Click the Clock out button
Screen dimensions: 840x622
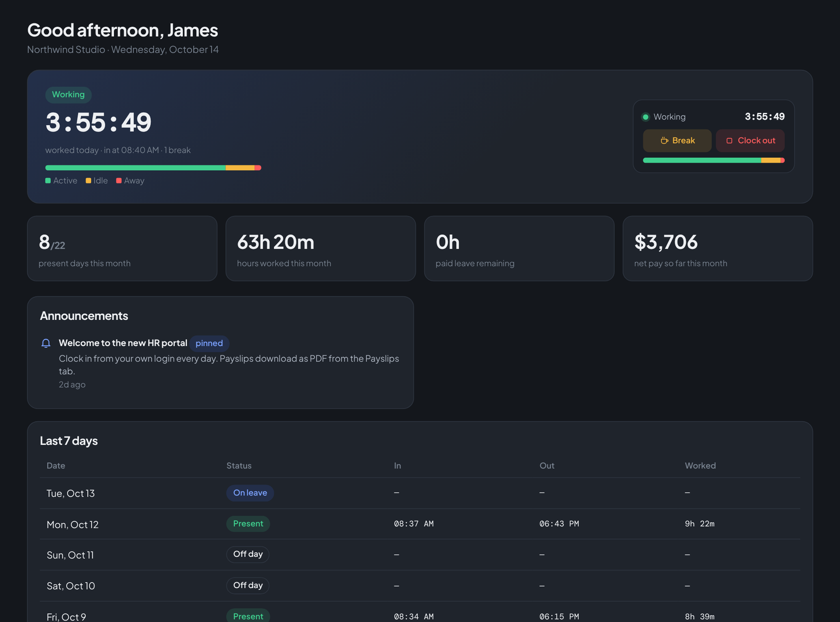click(750, 141)
